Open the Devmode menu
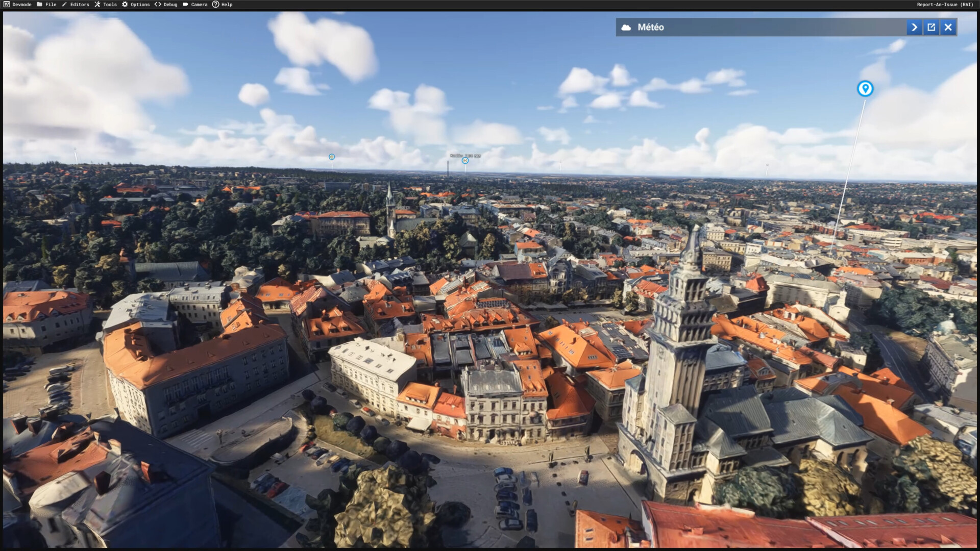This screenshot has width=980, height=551. 21,5
